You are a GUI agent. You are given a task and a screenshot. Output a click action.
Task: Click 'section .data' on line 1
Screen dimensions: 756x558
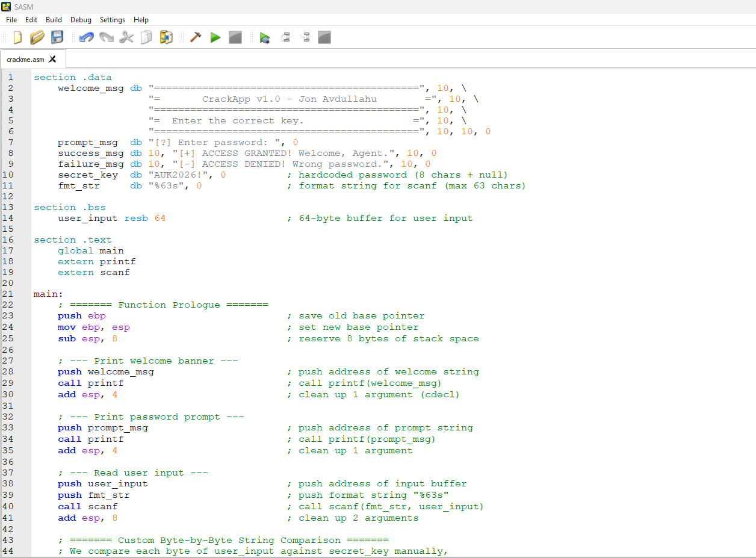[73, 77]
